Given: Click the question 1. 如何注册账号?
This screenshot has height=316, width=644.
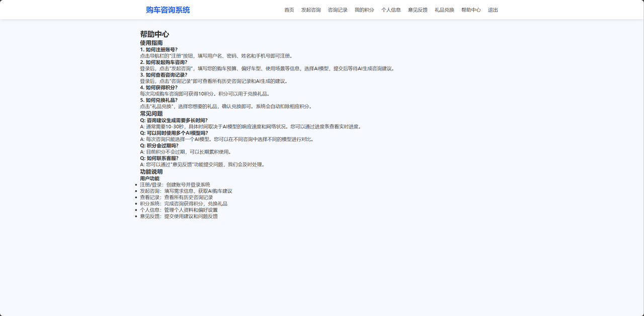Looking at the screenshot, I should click(158, 50).
